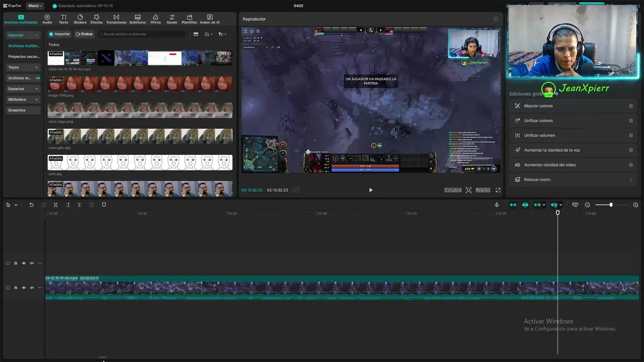Click the delete right trim tool
644x362 pixels.
79,205
